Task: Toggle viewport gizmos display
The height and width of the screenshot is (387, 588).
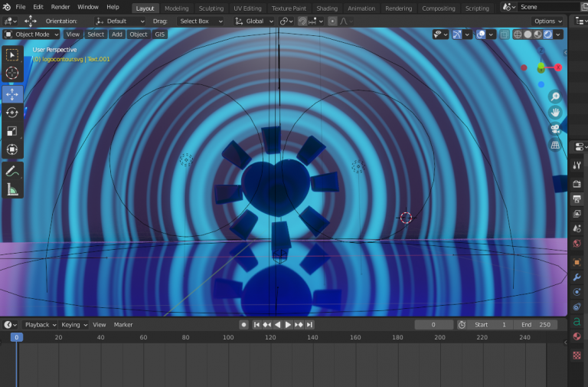Action: pos(457,35)
